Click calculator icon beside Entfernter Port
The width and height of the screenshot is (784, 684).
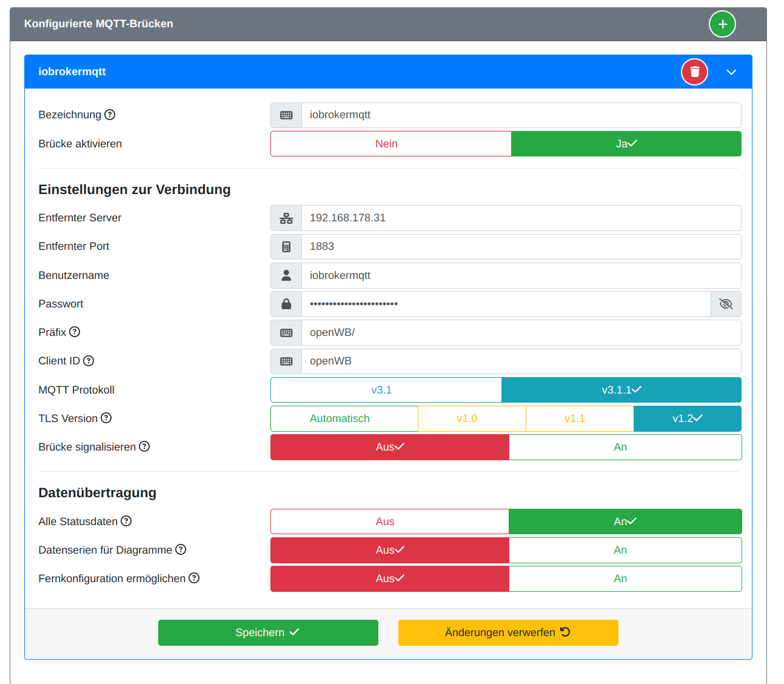coord(286,247)
